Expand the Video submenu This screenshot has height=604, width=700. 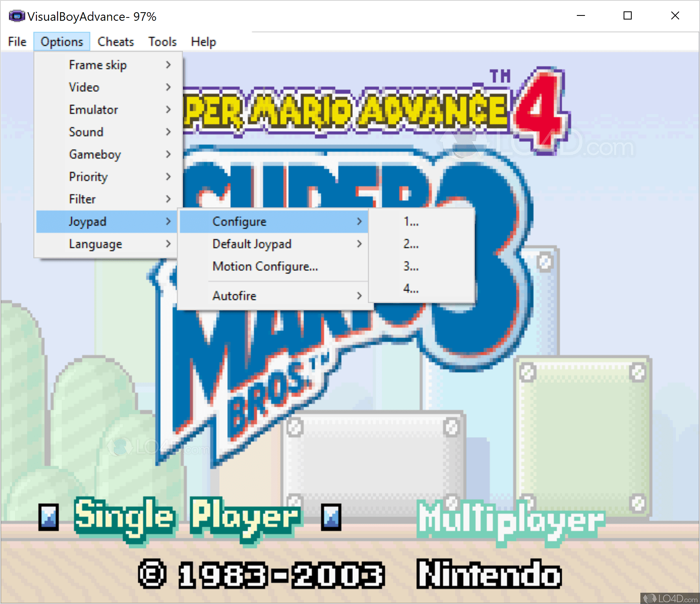84,87
